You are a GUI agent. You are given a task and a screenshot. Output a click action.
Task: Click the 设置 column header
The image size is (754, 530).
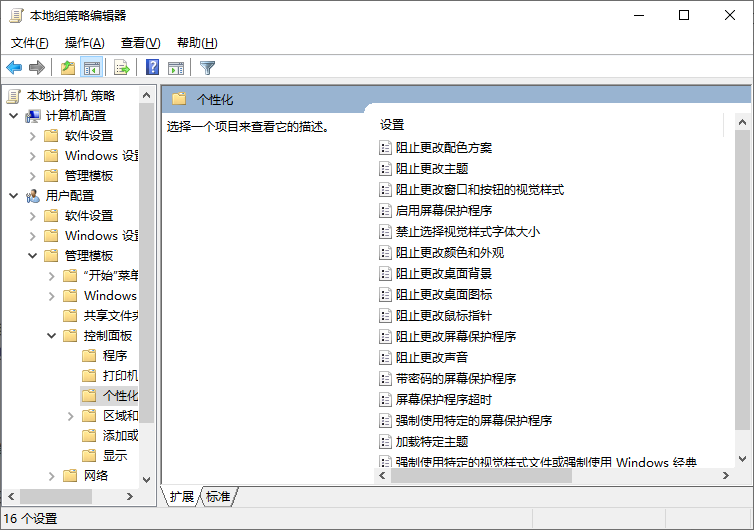coord(392,124)
